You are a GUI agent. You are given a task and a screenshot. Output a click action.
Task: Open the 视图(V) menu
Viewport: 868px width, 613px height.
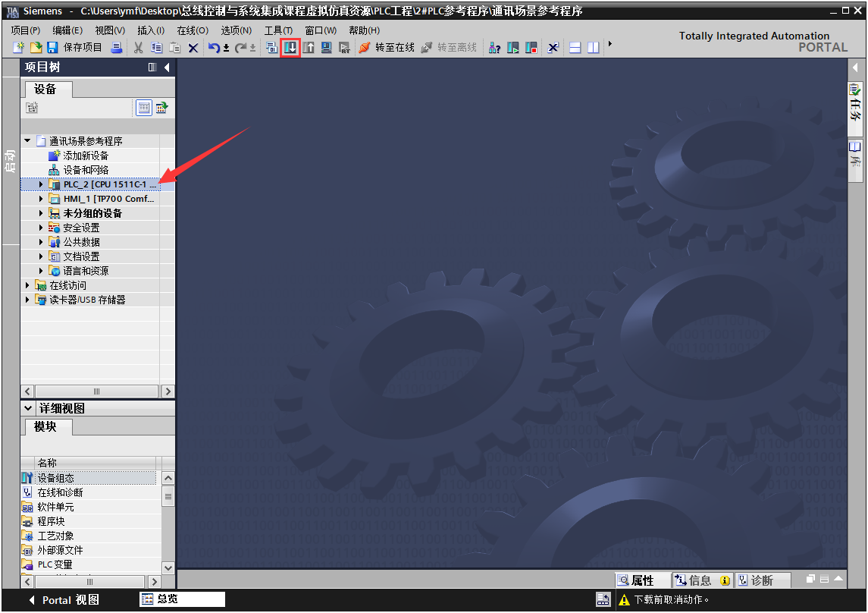click(110, 30)
